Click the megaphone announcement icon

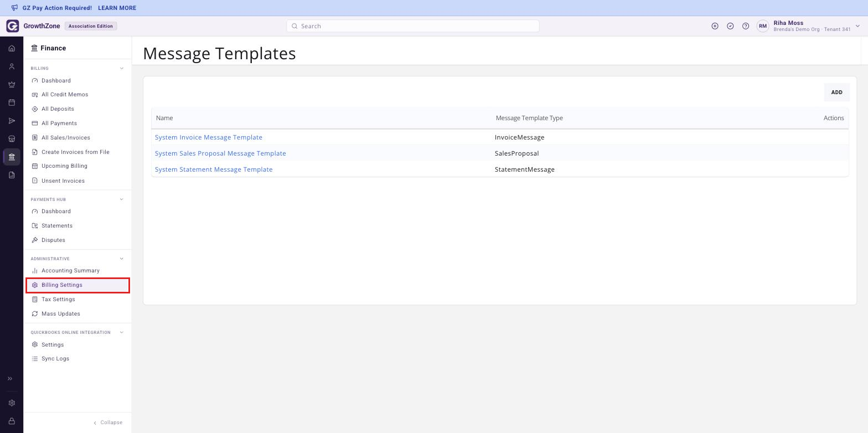(x=14, y=8)
